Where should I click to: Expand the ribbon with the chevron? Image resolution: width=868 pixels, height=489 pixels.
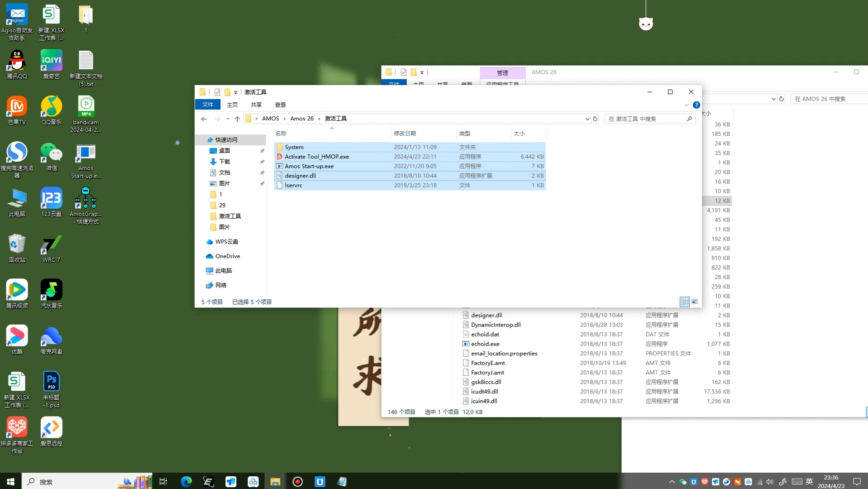tap(687, 105)
